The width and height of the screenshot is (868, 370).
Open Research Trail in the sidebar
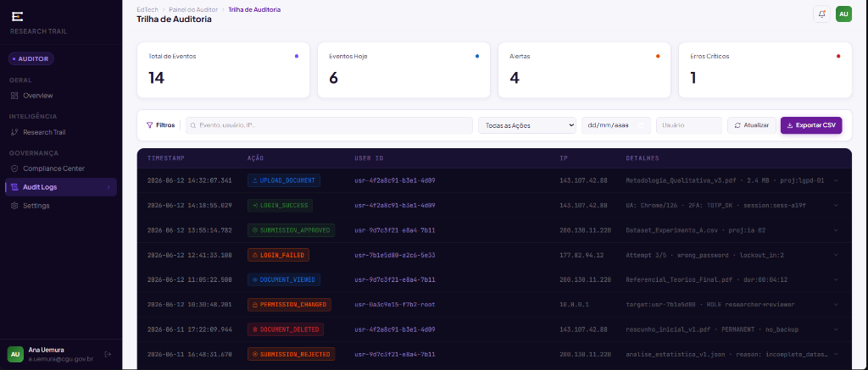point(61,132)
